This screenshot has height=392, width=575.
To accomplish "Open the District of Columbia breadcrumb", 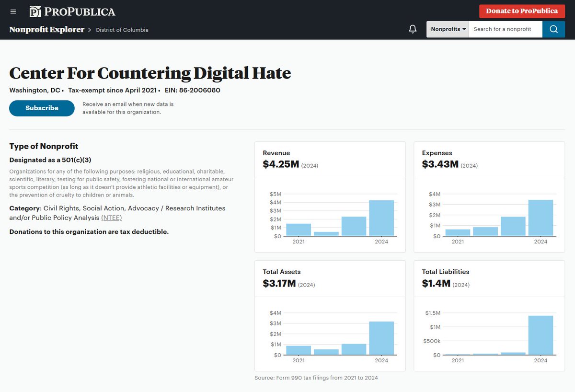I will click(122, 30).
